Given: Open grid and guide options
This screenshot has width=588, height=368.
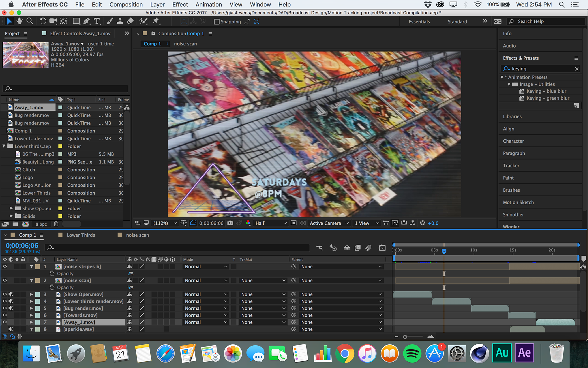Looking at the screenshot, I should coord(183,223).
